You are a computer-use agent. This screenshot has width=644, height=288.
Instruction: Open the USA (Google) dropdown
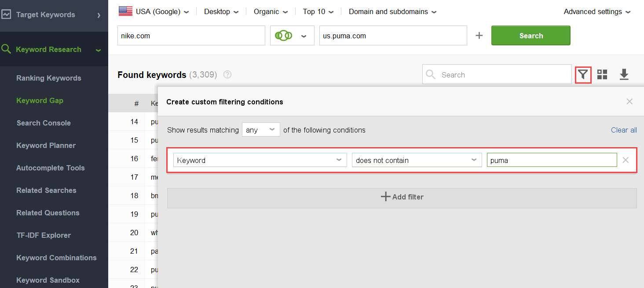point(162,12)
